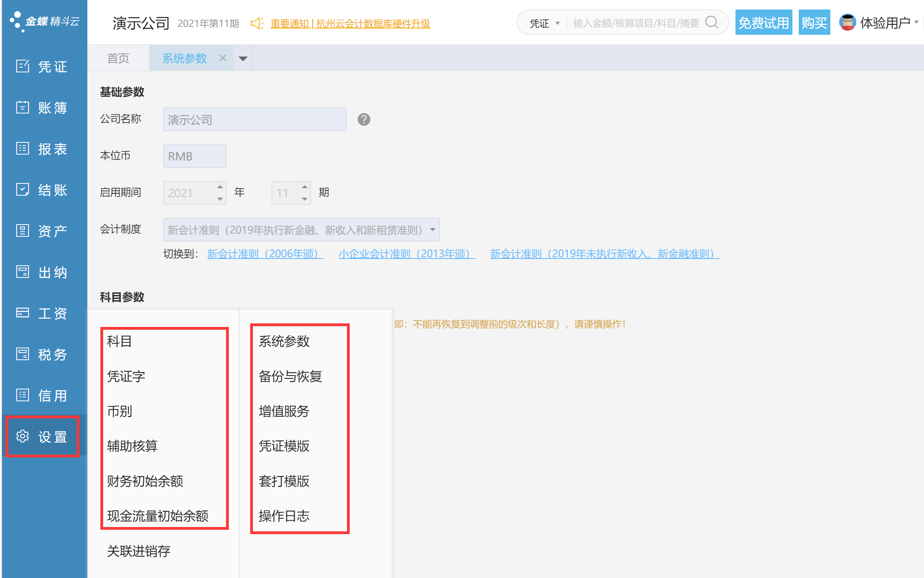Expand the 会计制度 dropdown
Screen dimensions: 924x578
point(433,230)
